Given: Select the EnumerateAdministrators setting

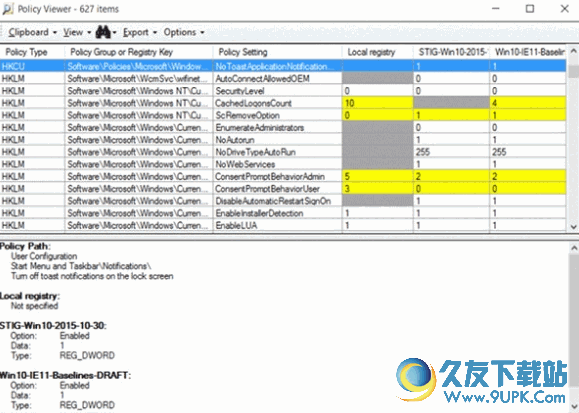Looking at the screenshot, I should click(260, 127).
